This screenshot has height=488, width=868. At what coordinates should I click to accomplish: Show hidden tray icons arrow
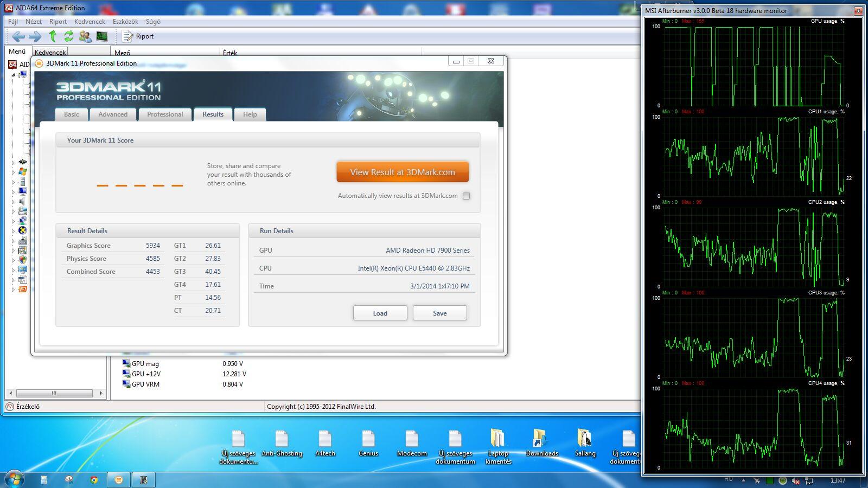[x=743, y=480]
